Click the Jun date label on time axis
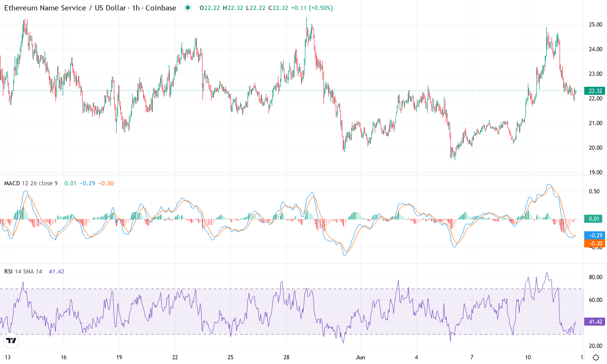 pos(361,357)
